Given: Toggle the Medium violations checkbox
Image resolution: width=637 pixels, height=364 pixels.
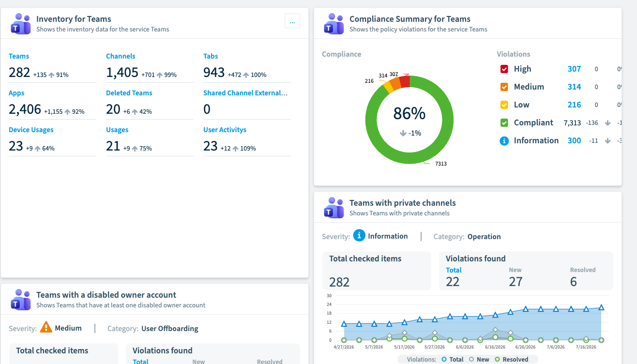Looking at the screenshot, I should tap(504, 87).
